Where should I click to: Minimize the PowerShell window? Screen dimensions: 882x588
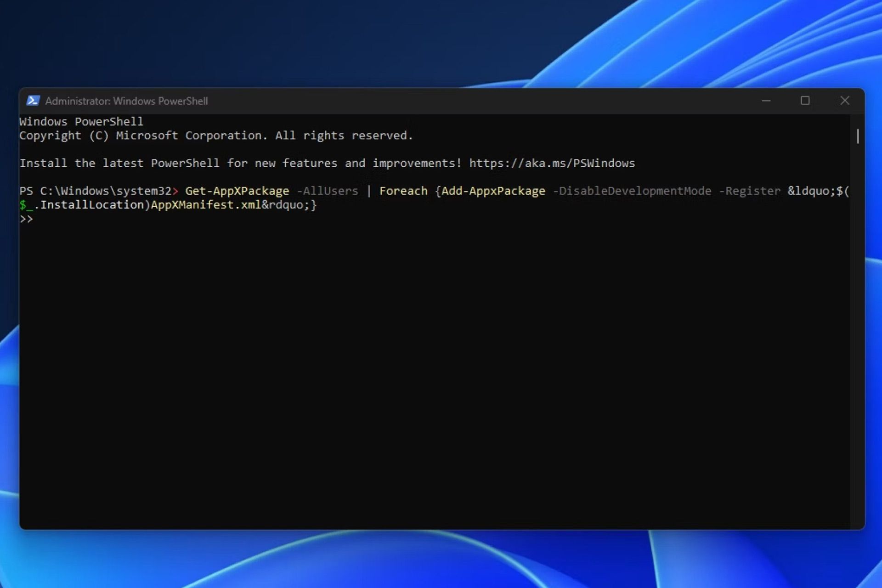tap(766, 101)
